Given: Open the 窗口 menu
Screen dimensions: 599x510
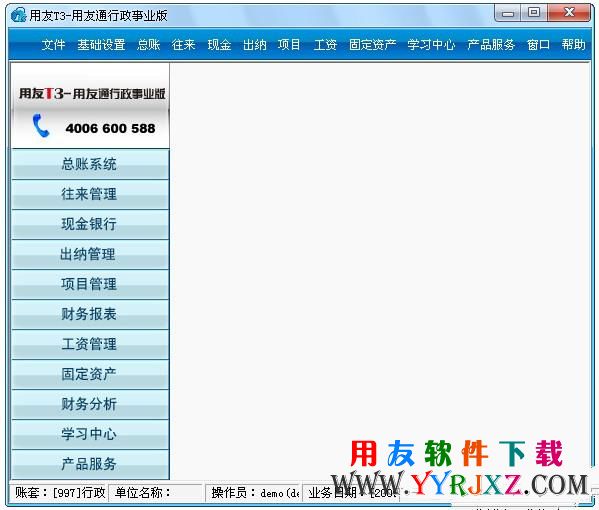Looking at the screenshot, I should (538, 45).
